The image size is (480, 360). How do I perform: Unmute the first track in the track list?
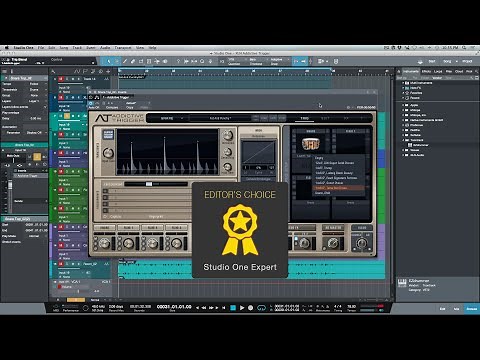pos(61,79)
